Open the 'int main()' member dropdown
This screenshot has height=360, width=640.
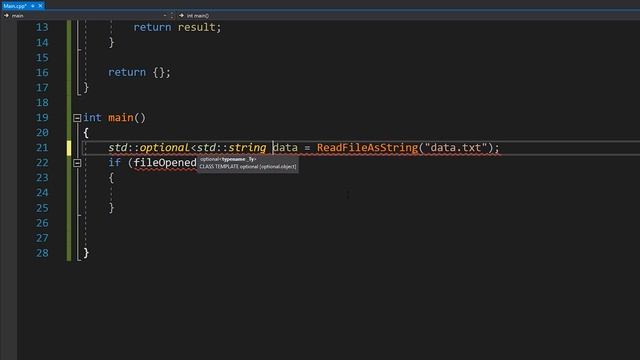[x=408, y=16]
